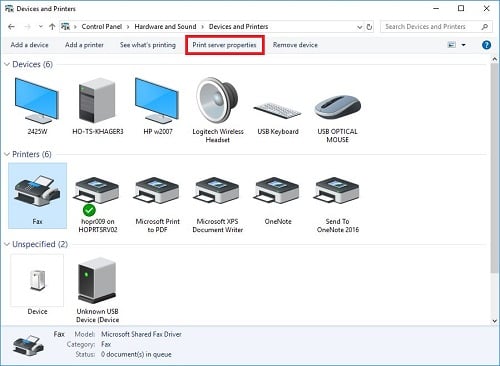The width and height of the screenshot is (500, 366).
Task: Click the search magnifier icon
Action: pyautogui.click(x=485, y=27)
